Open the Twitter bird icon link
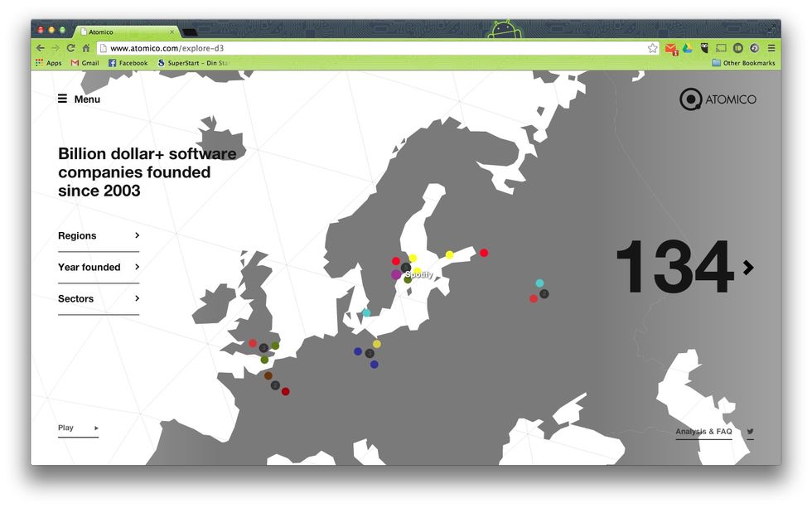The image size is (812, 508). pyautogui.click(x=750, y=432)
